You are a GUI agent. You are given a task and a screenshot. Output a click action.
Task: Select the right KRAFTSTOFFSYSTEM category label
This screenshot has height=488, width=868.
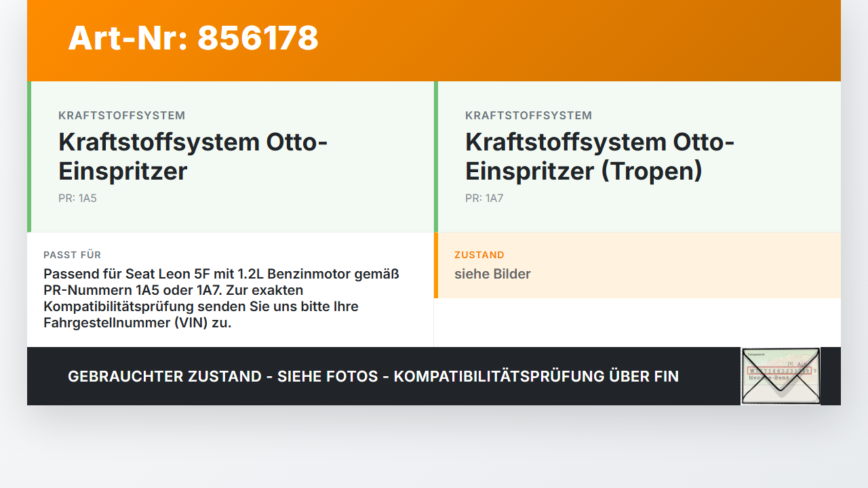529,116
